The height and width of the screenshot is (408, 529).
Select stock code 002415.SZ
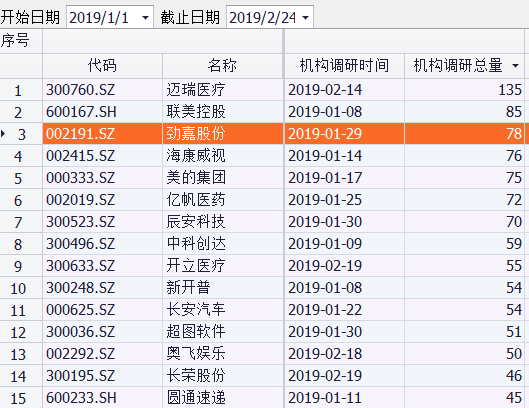[x=81, y=156]
